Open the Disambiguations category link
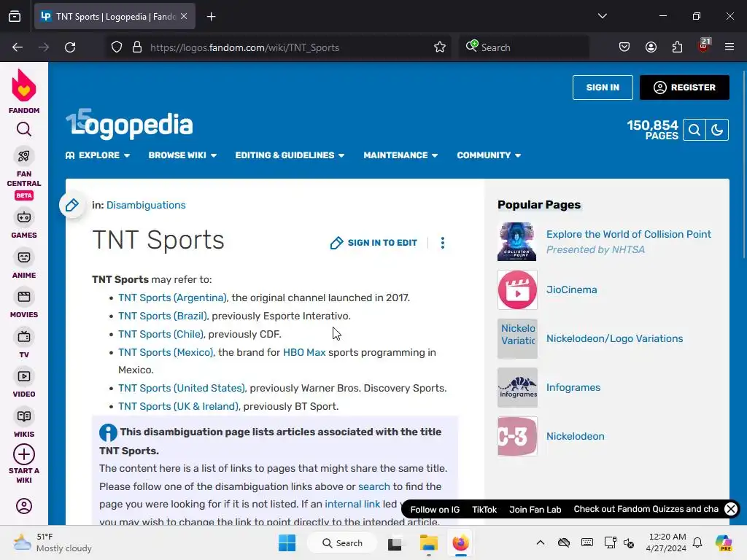Screen dimensions: 747x560 (146, 205)
